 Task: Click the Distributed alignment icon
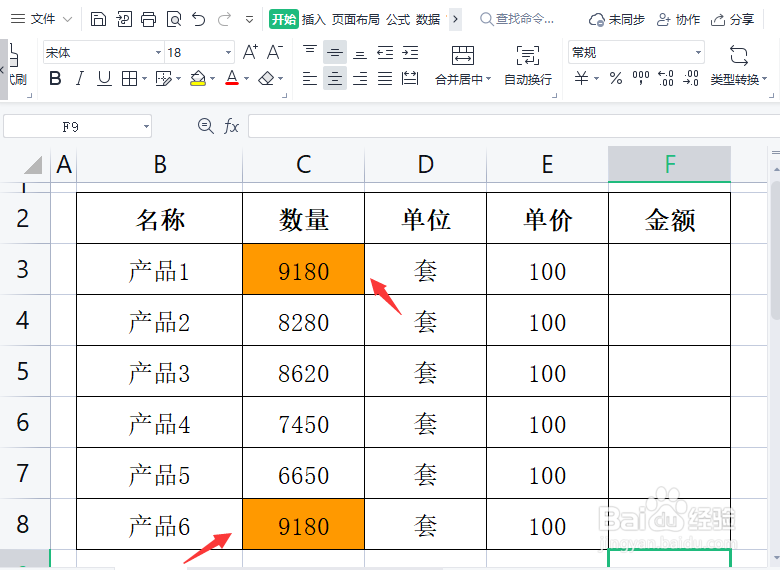pyautogui.click(x=410, y=79)
